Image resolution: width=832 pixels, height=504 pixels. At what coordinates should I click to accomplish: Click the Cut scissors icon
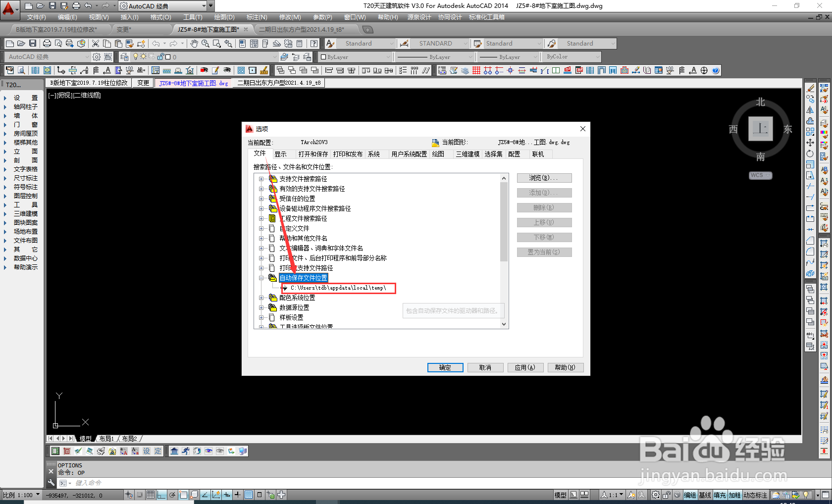(x=96, y=44)
